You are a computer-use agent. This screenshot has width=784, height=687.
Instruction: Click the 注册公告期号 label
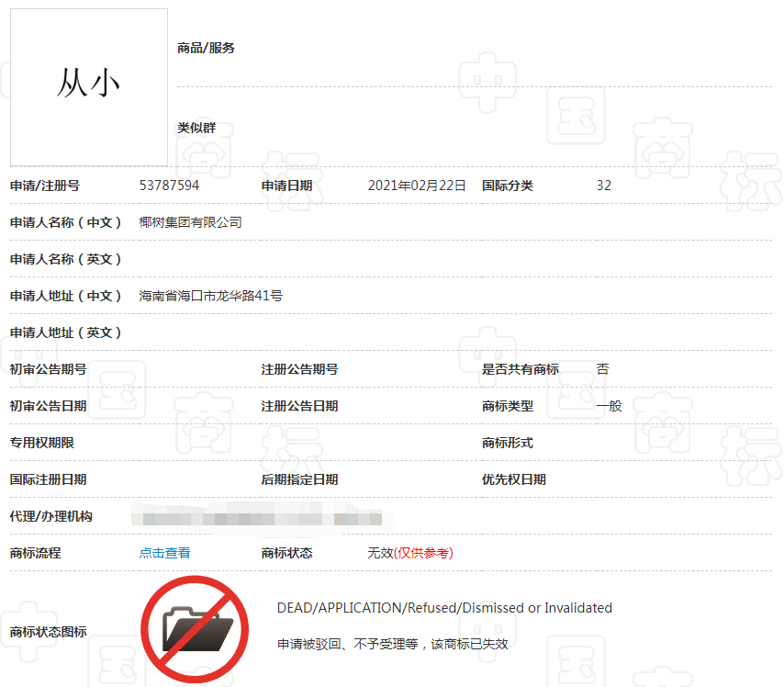tap(299, 369)
